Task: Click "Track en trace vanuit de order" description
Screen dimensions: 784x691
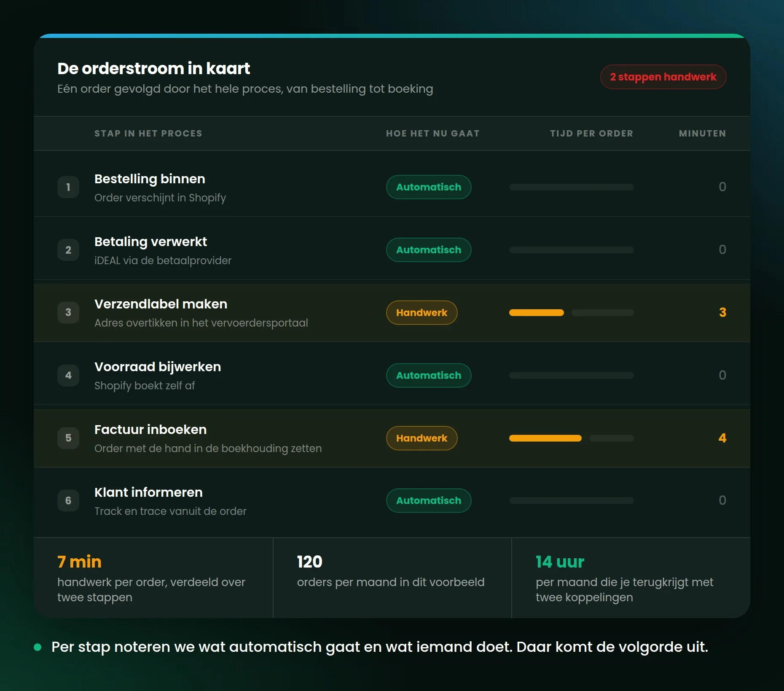Action: (170, 512)
